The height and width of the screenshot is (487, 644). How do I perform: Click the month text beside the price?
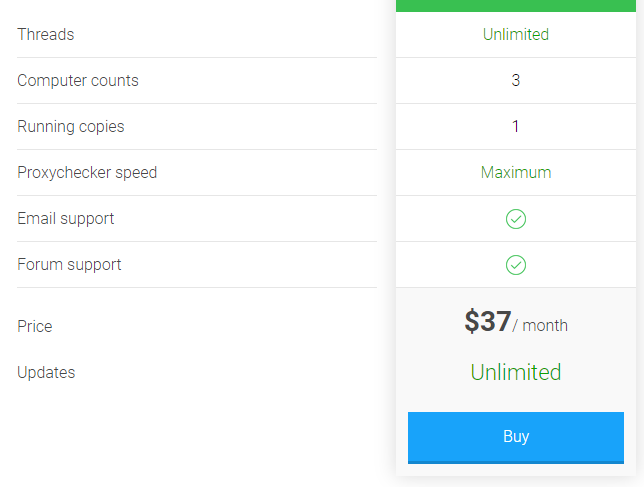pyautogui.click(x=545, y=326)
